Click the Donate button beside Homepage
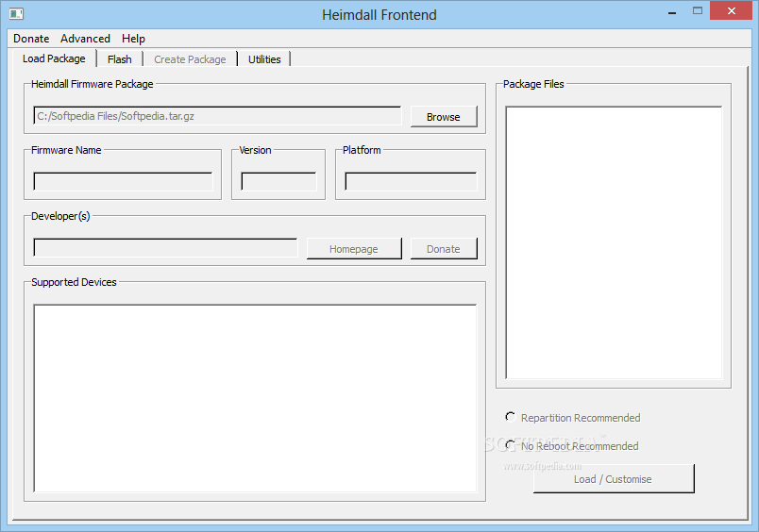The image size is (759, 532). coord(444,249)
